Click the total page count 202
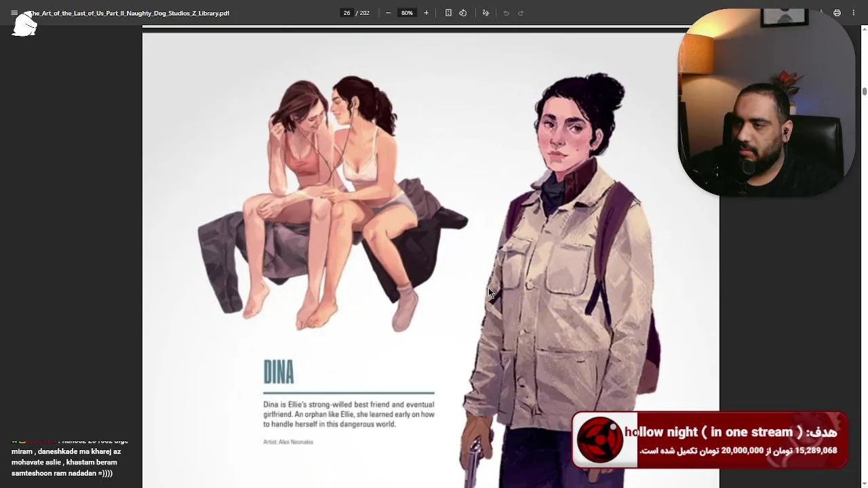The width and height of the screenshot is (868, 488). pyautogui.click(x=365, y=13)
